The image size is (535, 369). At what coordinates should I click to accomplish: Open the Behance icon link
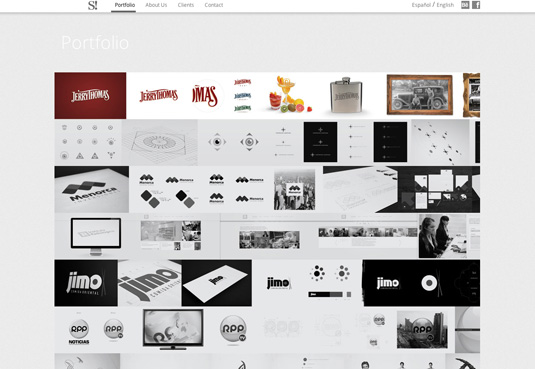(465, 5)
